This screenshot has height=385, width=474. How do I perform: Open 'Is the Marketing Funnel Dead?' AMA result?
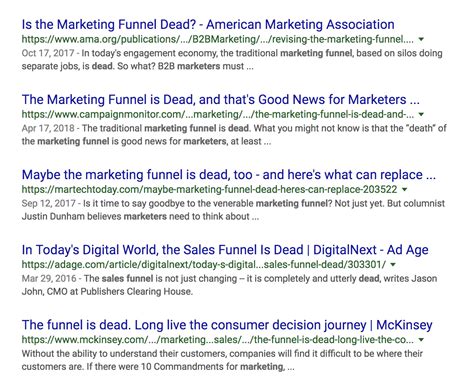point(208,25)
